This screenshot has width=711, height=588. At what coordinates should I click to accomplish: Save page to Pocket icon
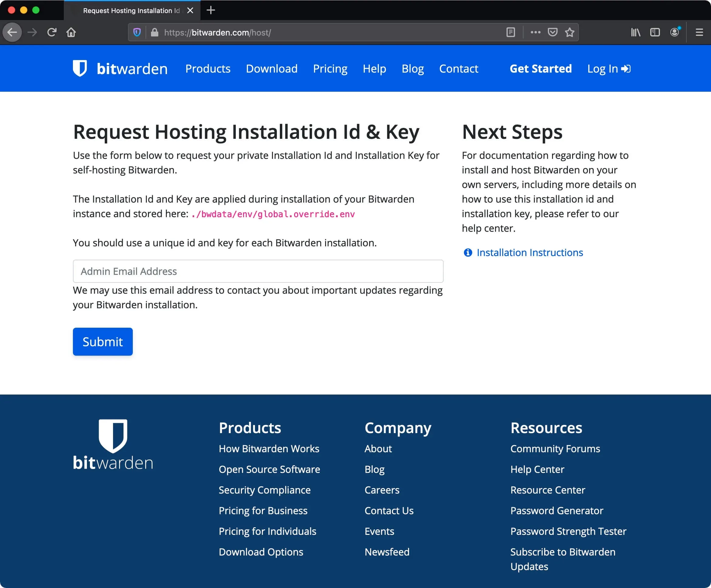553,32
